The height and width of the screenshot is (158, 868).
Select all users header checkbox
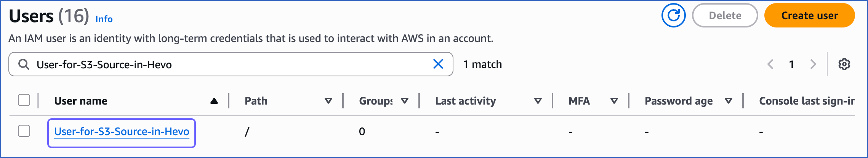(x=24, y=100)
